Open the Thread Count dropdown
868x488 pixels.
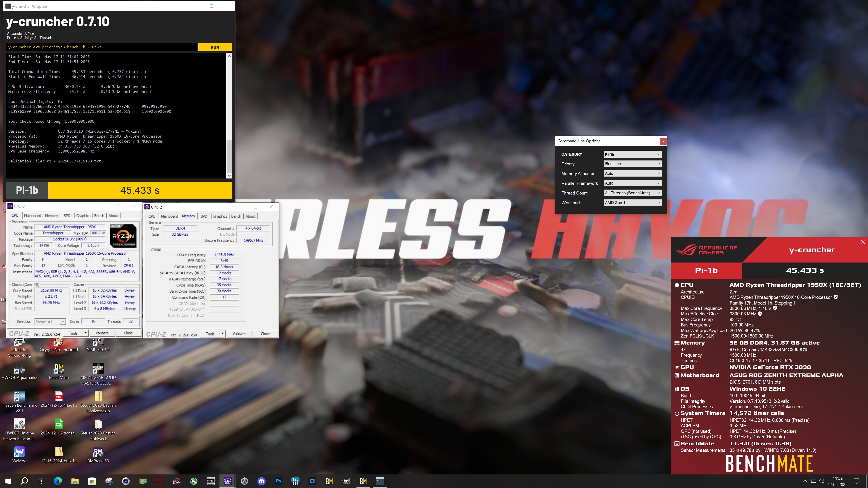coord(632,193)
